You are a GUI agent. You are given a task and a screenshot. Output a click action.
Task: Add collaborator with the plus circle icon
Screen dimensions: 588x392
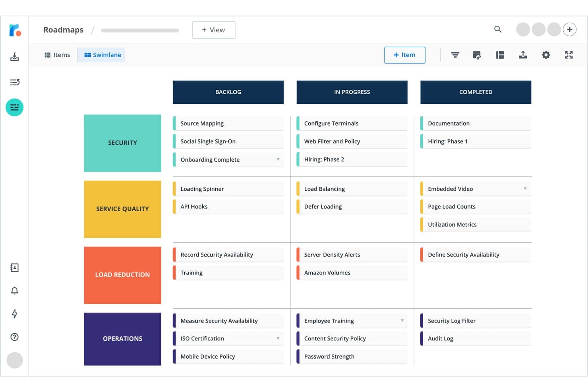[x=570, y=29]
